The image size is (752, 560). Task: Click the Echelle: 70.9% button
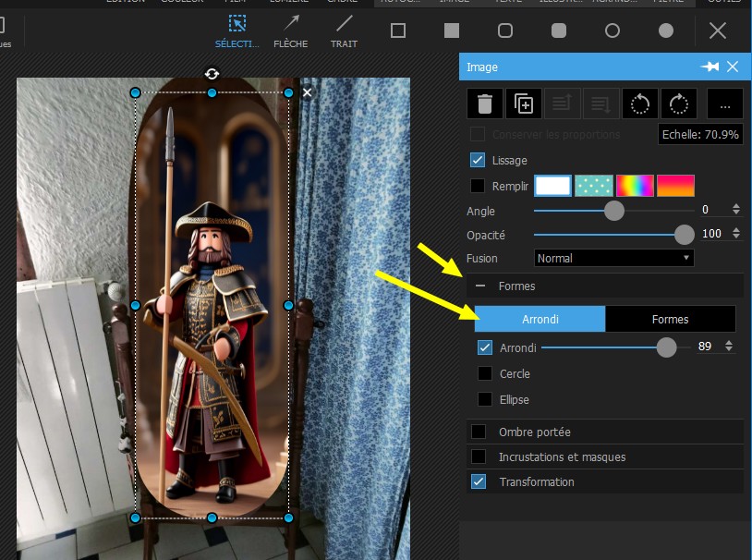(700, 134)
